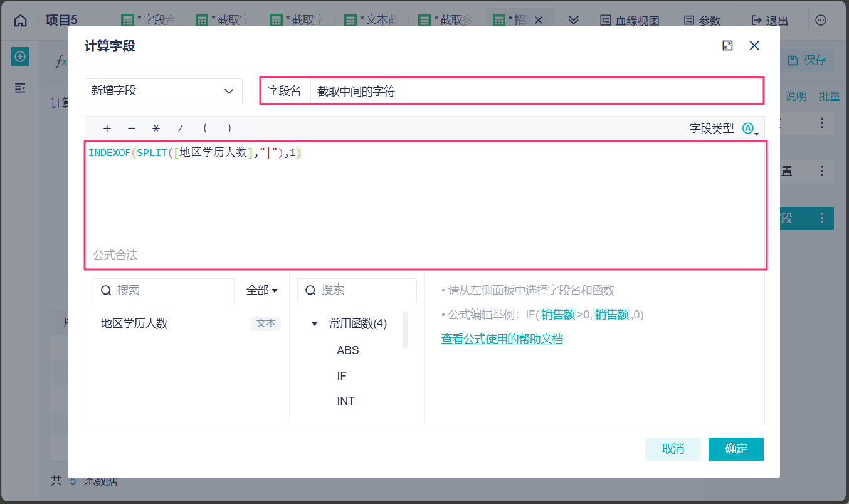Insert the plus operator
Viewport: 849px width, 504px height.
click(107, 129)
